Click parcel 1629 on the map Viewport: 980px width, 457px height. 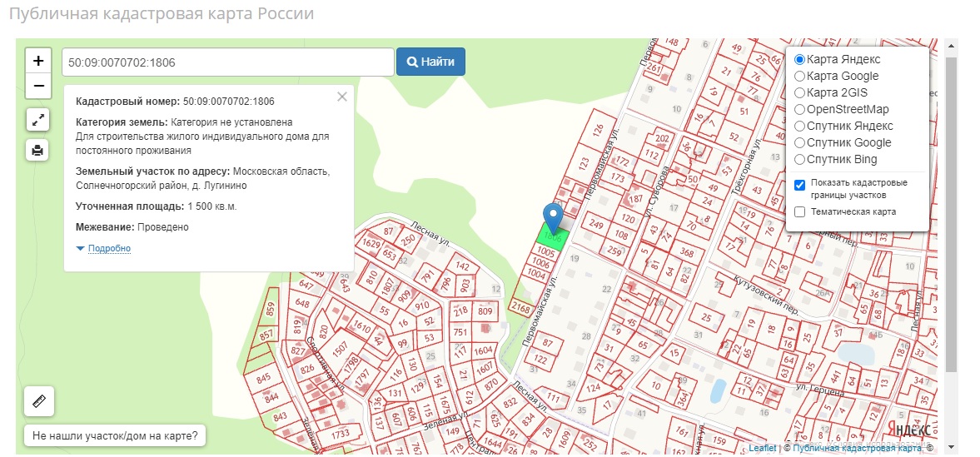tap(371, 243)
